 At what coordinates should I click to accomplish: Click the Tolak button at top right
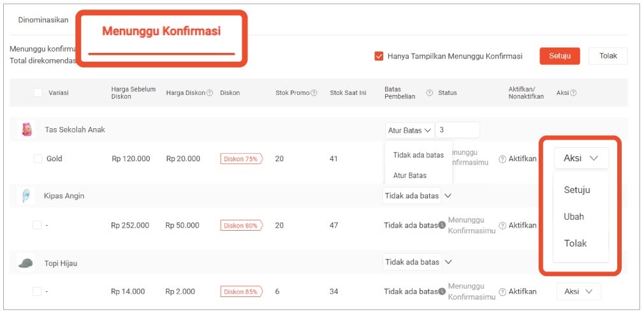click(x=608, y=56)
